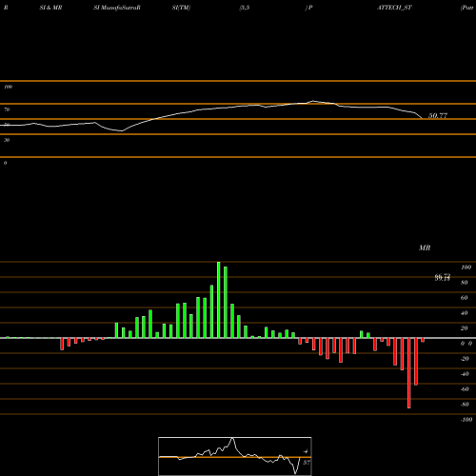Click the value 57 inside the mini preview chart
This screenshot has width=476, height=476.
[x=307, y=463]
